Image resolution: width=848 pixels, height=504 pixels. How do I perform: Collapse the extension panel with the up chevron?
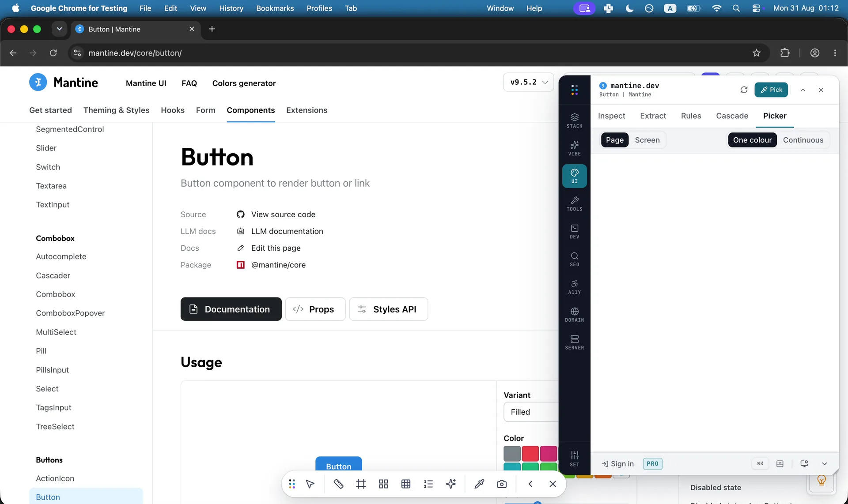(x=803, y=90)
